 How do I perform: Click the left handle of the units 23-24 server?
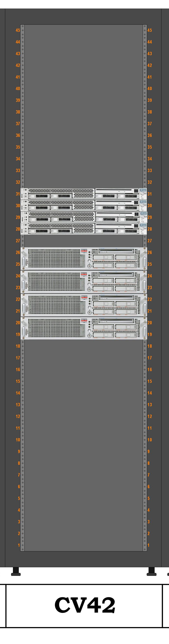pos(23,285)
